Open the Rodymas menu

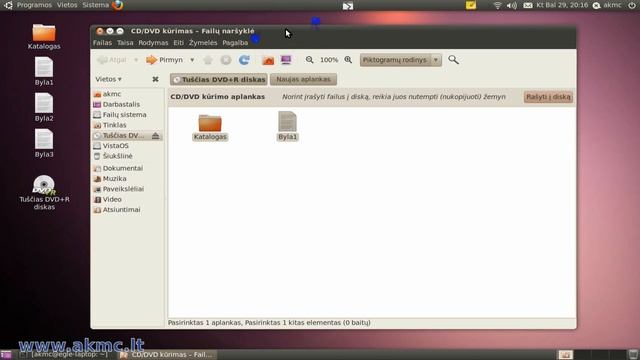point(153,42)
